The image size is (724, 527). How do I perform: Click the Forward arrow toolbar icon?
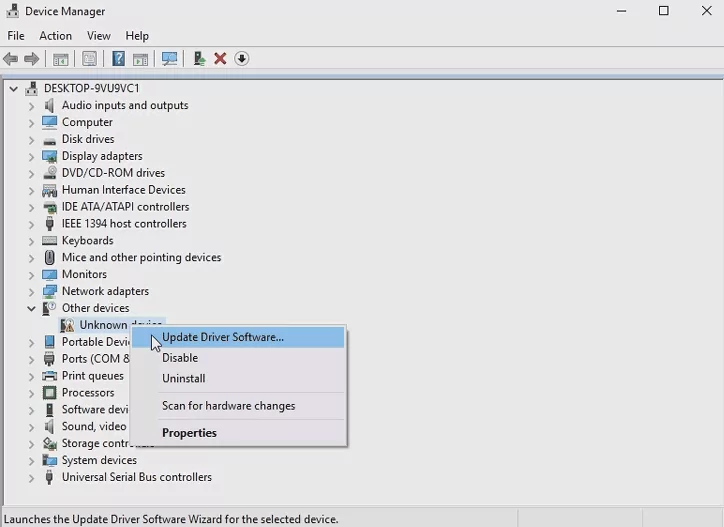(31, 59)
